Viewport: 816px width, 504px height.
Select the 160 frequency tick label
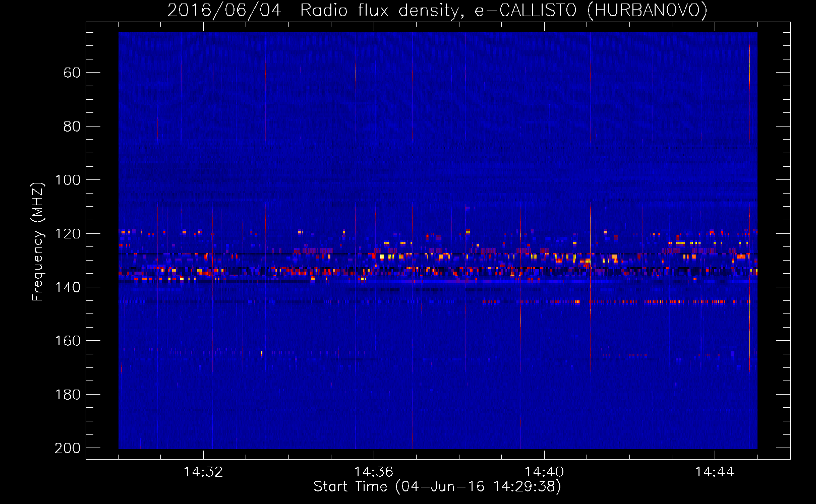tap(68, 341)
